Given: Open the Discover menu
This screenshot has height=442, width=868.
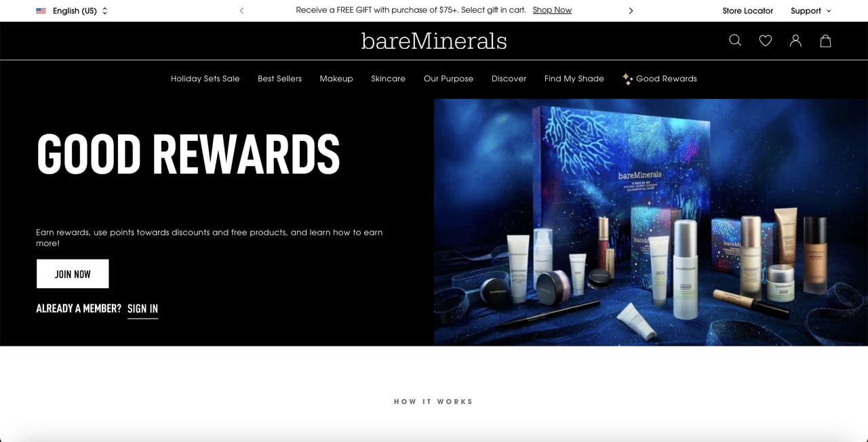Looking at the screenshot, I should [509, 79].
